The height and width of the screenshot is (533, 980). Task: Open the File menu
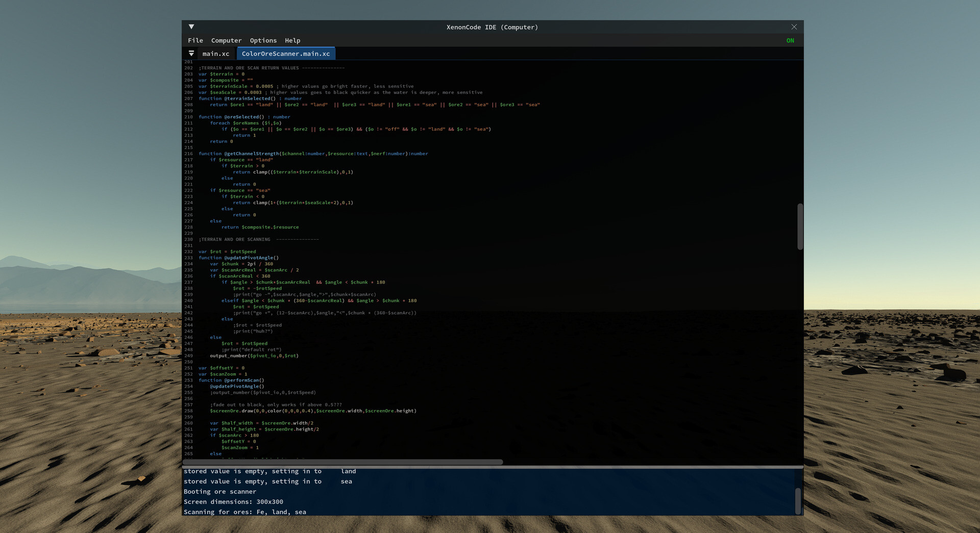pos(195,40)
